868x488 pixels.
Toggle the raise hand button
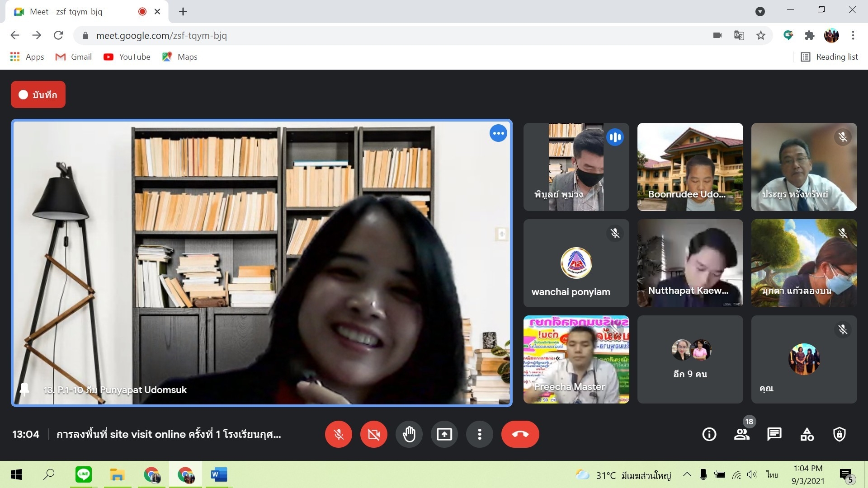[x=409, y=434]
